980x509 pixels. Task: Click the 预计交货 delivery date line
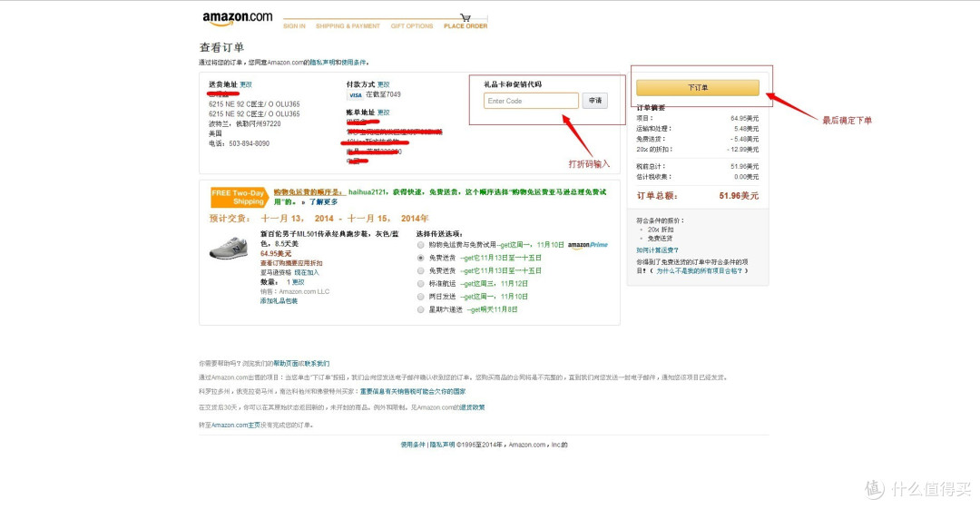click(x=318, y=219)
